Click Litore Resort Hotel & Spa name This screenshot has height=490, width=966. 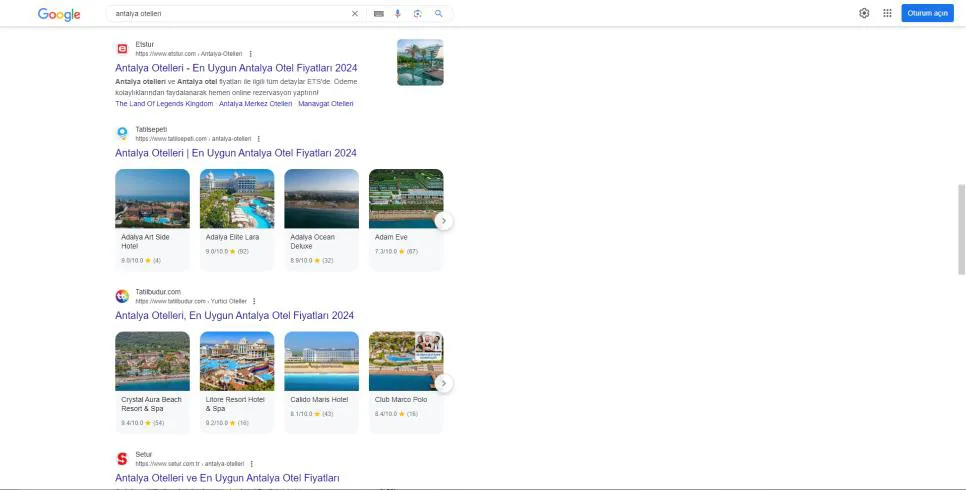(x=235, y=404)
